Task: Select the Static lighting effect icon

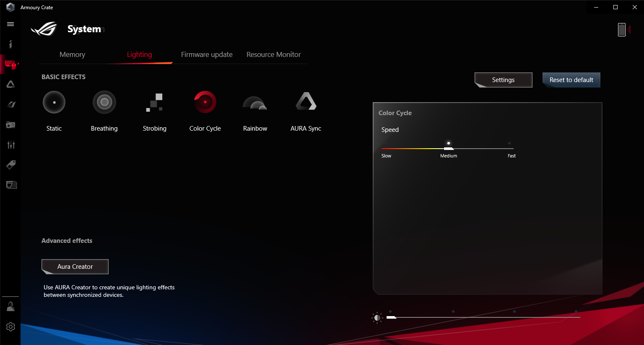Action: (x=54, y=102)
